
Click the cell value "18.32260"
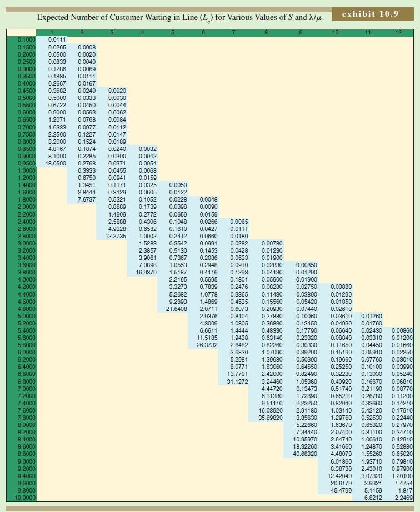(x=305, y=446)
